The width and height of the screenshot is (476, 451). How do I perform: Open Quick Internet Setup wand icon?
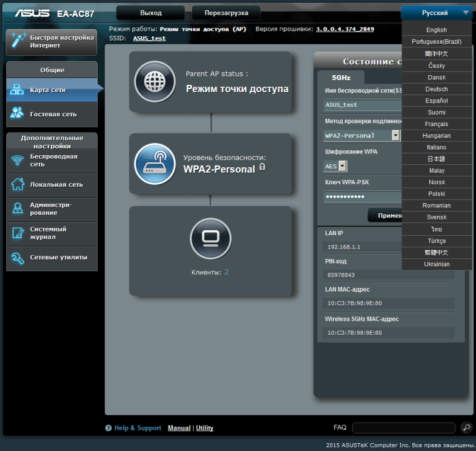coord(18,41)
